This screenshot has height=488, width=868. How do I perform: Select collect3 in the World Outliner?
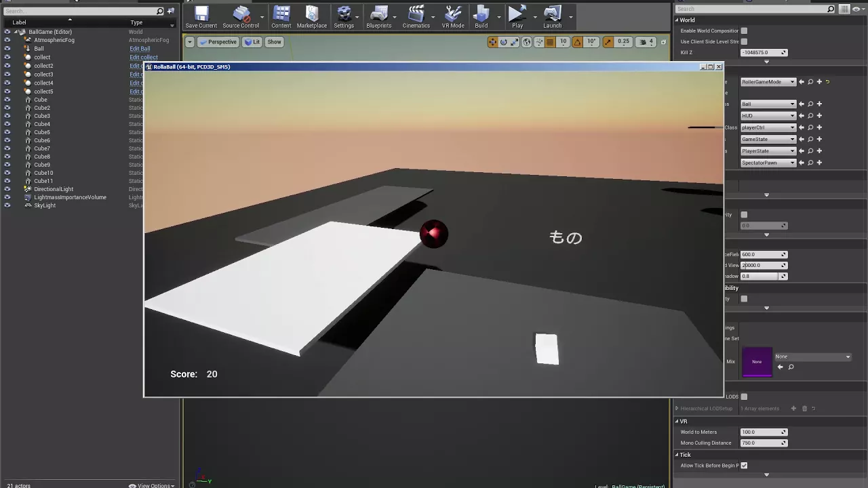[x=43, y=75]
